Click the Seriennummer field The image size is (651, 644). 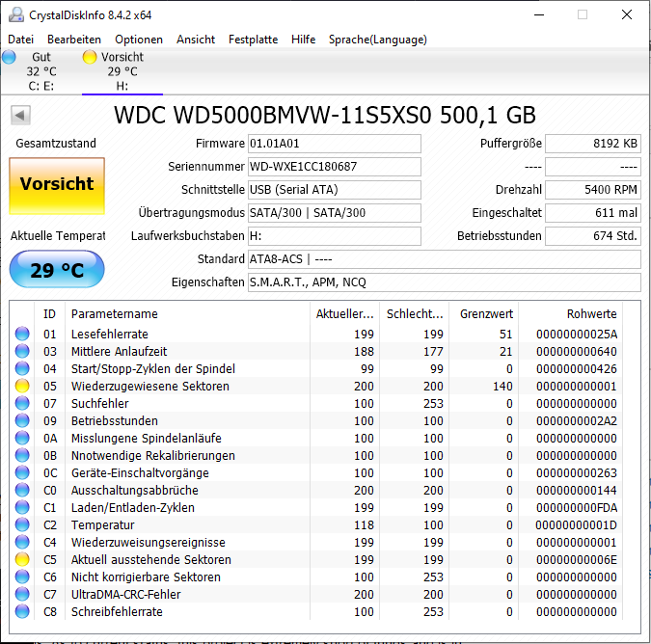334,167
